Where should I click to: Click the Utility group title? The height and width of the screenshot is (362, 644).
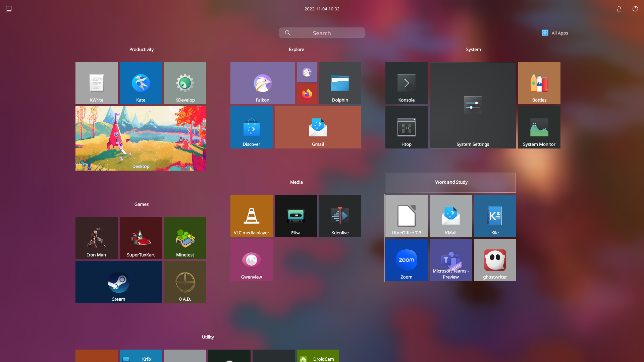coord(208,337)
